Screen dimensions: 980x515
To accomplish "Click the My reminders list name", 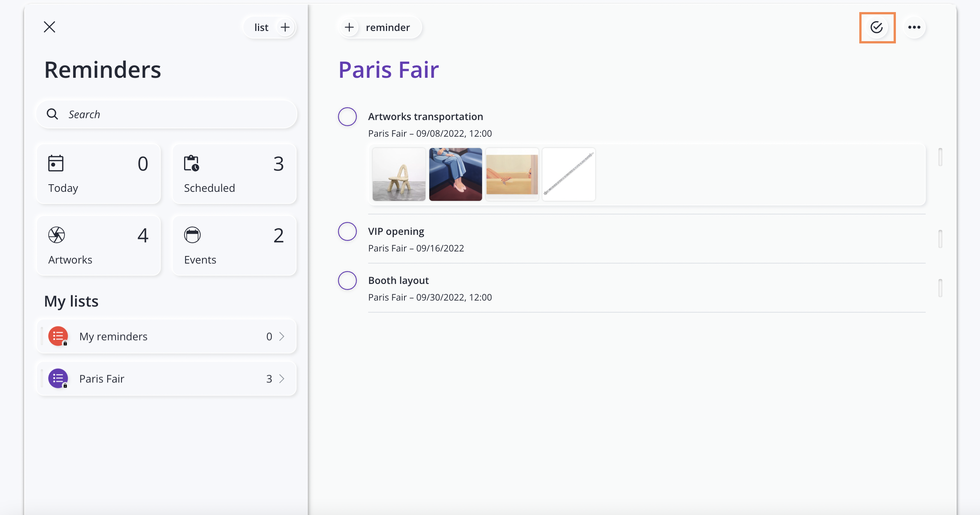I will (114, 336).
